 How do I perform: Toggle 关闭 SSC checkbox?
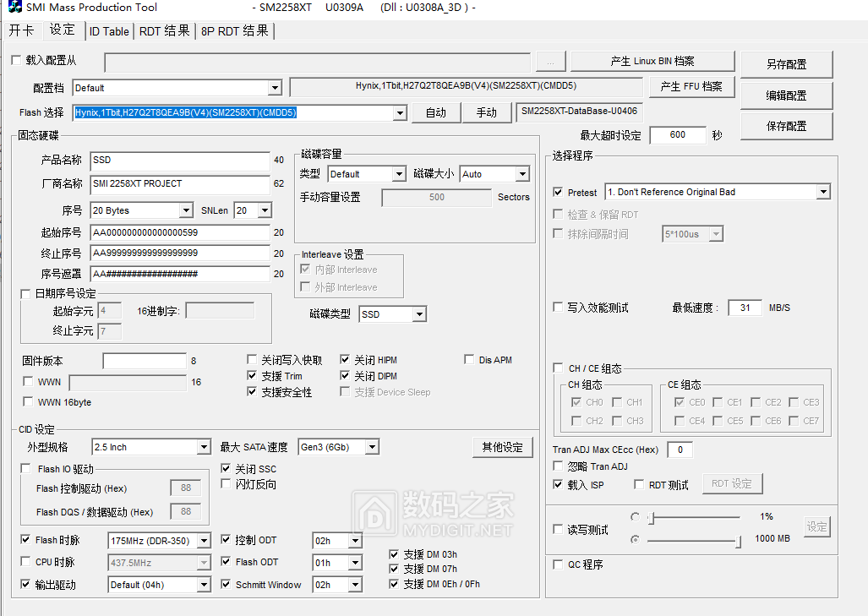point(226,469)
